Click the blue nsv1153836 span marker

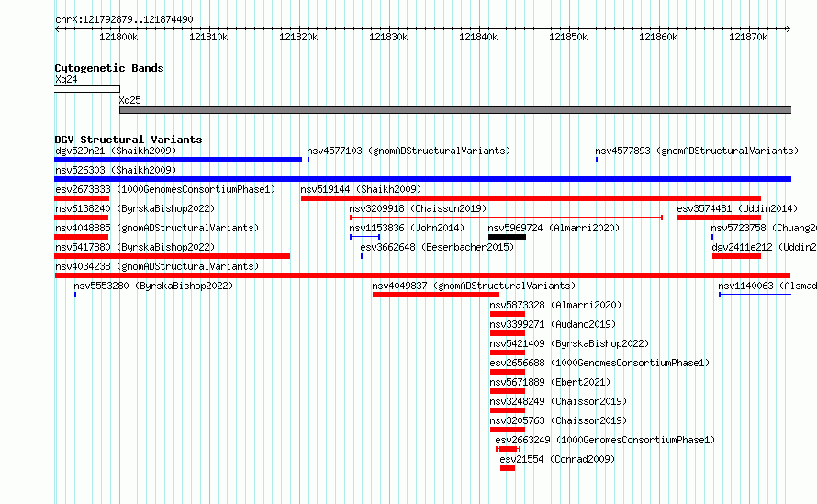[x=364, y=237]
